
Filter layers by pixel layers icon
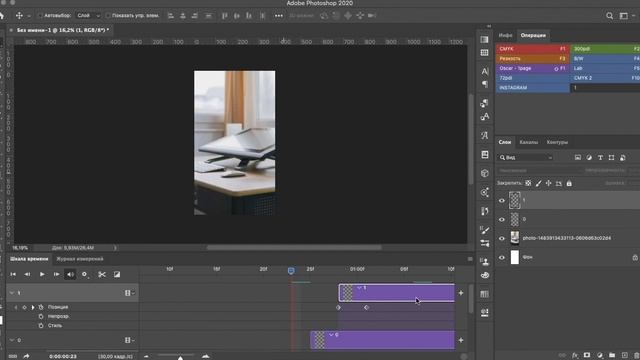578,158
